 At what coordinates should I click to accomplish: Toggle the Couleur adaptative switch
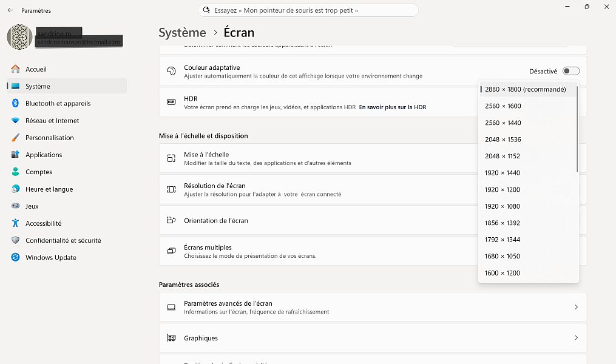571,71
